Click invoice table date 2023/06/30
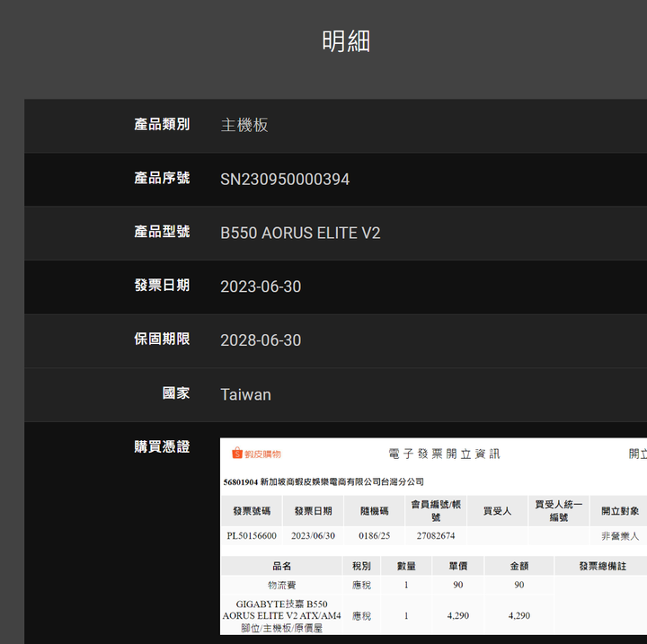The width and height of the screenshot is (647, 644). point(313,536)
